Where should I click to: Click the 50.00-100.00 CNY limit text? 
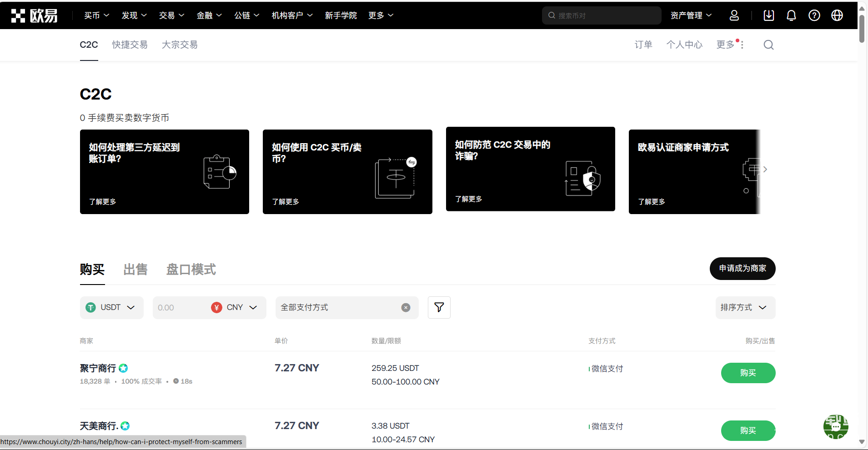click(x=406, y=382)
